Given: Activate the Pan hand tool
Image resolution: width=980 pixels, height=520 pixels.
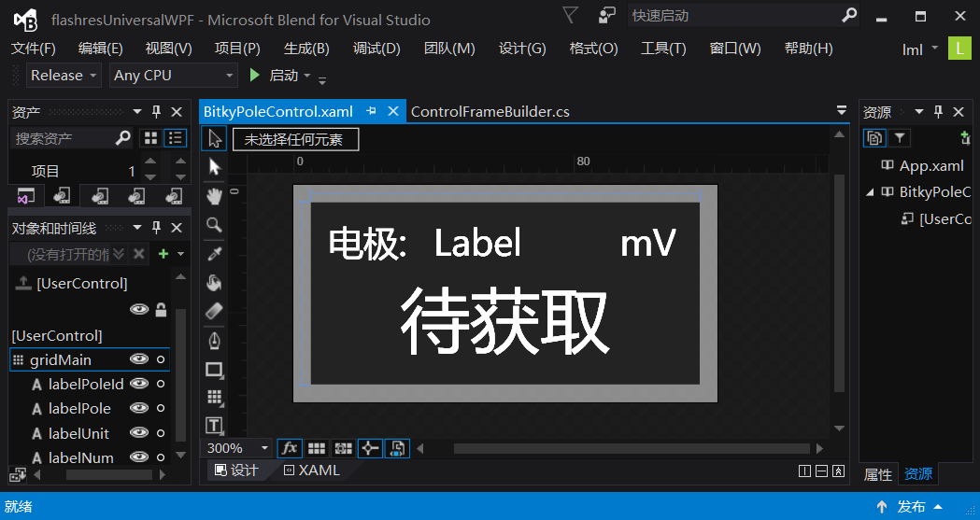Looking at the screenshot, I should point(214,196).
